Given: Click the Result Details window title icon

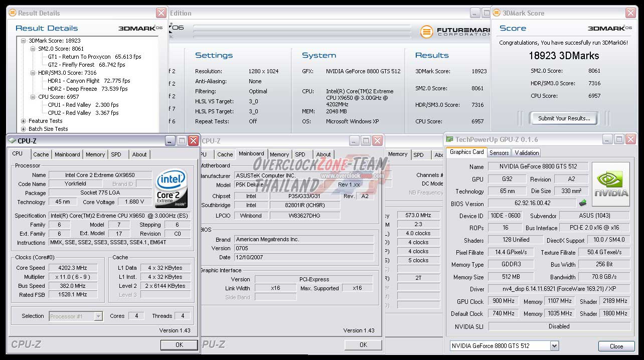Looking at the screenshot, I should [x=13, y=13].
